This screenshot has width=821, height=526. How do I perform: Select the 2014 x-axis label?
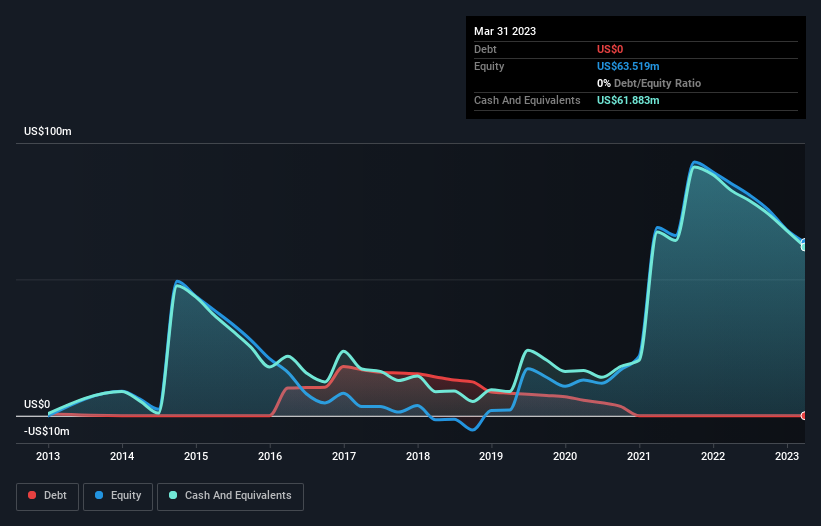coord(122,456)
